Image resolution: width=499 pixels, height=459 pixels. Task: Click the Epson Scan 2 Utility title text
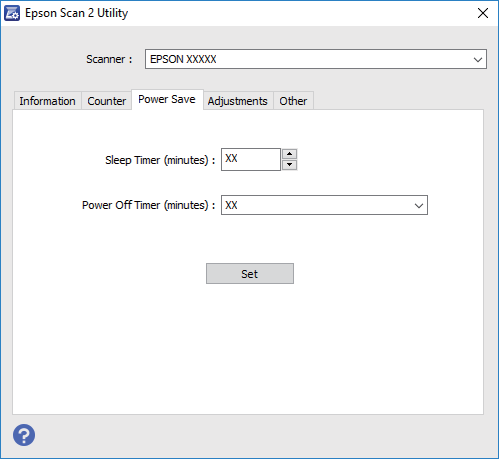[x=76, y=13]
